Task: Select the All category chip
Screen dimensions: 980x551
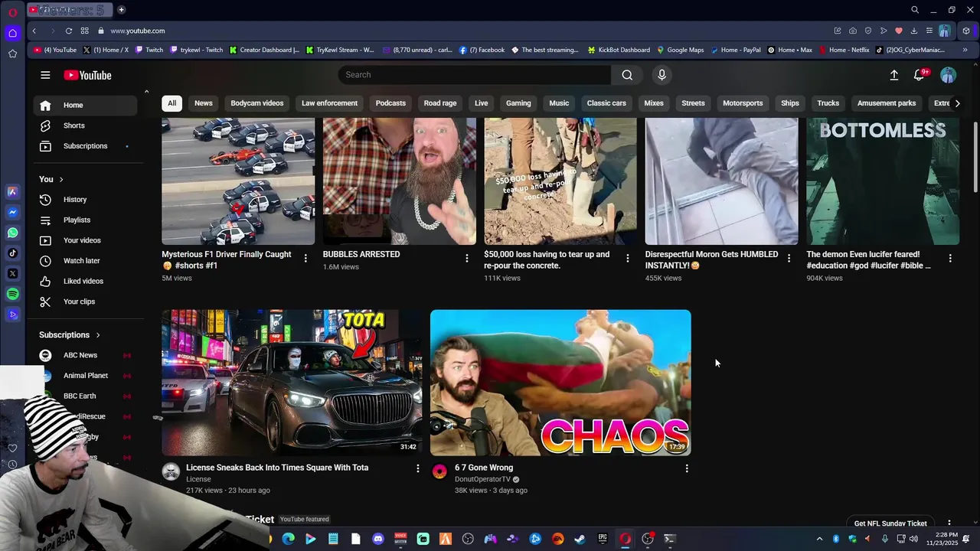Action: 171,103
